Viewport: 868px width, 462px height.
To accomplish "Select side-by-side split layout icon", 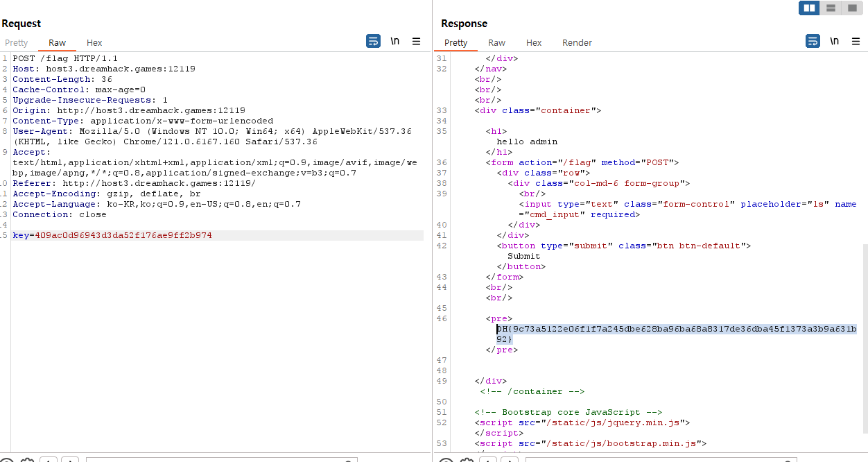I will 809,8.
